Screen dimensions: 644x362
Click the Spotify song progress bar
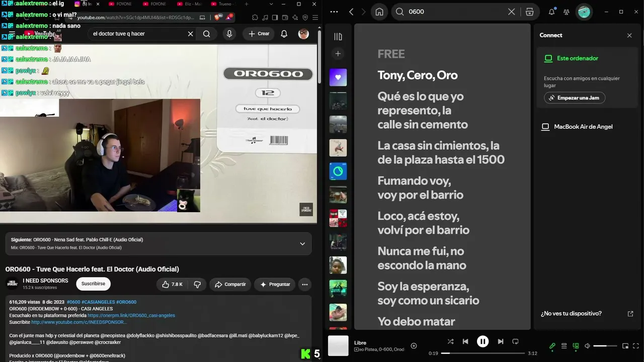coord(482,353)
